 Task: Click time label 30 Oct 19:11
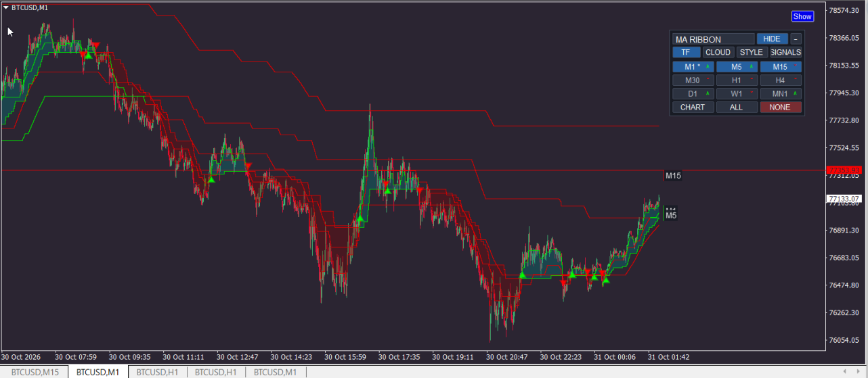[453, 356]
